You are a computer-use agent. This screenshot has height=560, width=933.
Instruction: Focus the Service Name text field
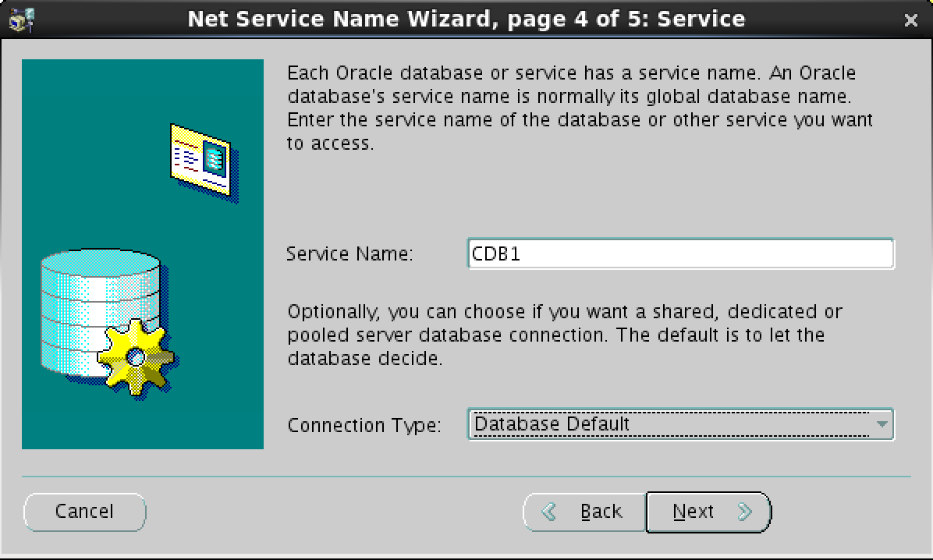click(680, 254)
